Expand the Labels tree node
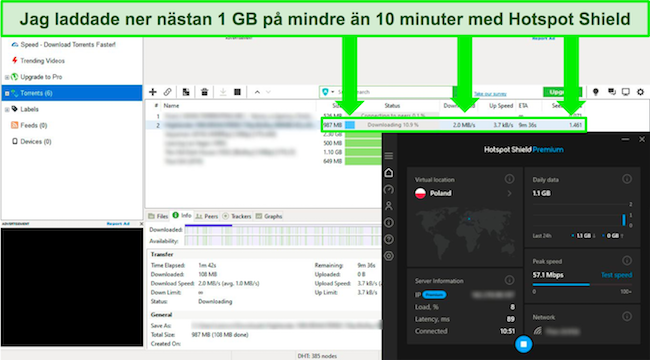The width and height of the screenshot is (650, 360). pos(7,109)
